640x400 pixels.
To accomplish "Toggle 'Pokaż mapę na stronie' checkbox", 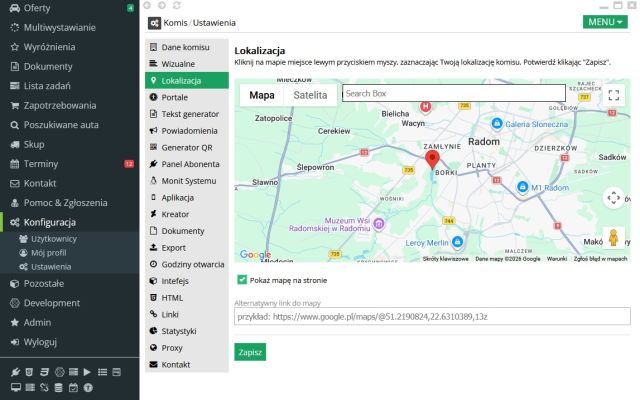I will (x=241, y=280).
